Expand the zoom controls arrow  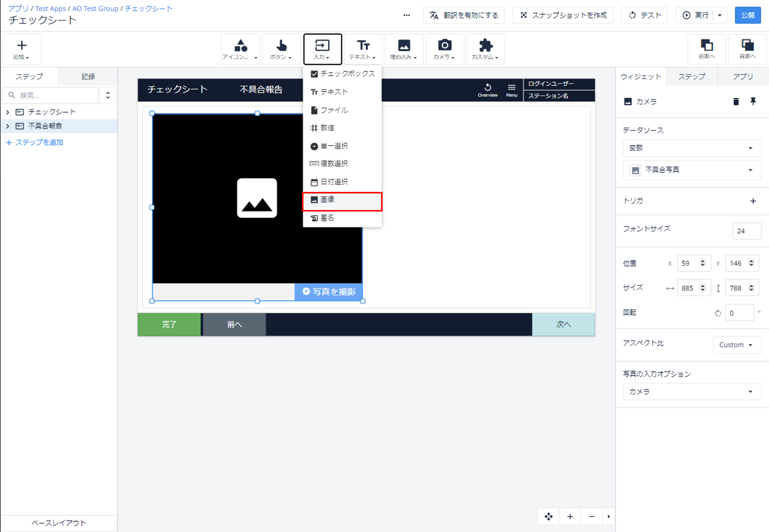pos(609,516)
